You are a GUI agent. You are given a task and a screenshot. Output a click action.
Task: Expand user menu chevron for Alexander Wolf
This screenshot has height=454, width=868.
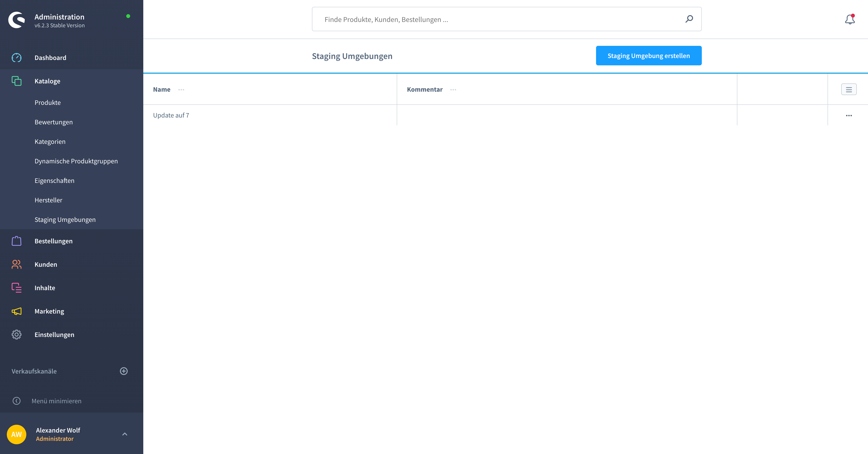[x=125, y=434]
